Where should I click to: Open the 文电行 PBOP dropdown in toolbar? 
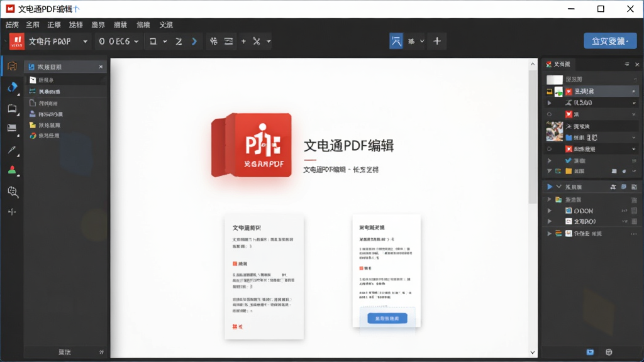click(85, 41)
